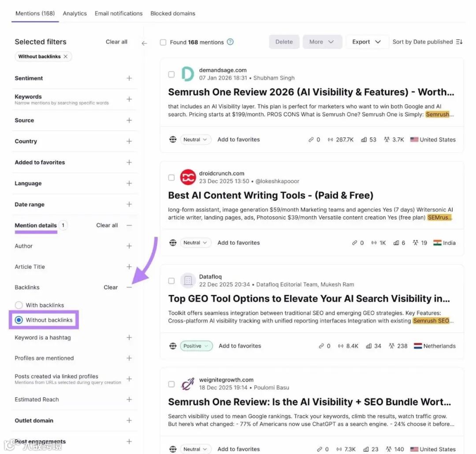The width and height of the screenshot is (476, 454).
Task: Check the weignitegrowth.com mention checkbox
Action: [171, 384]
